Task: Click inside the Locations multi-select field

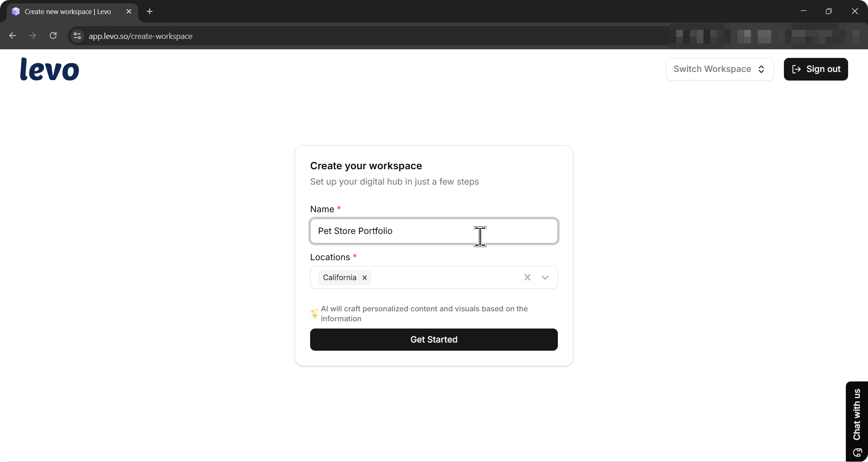Action: pos(443,277)
